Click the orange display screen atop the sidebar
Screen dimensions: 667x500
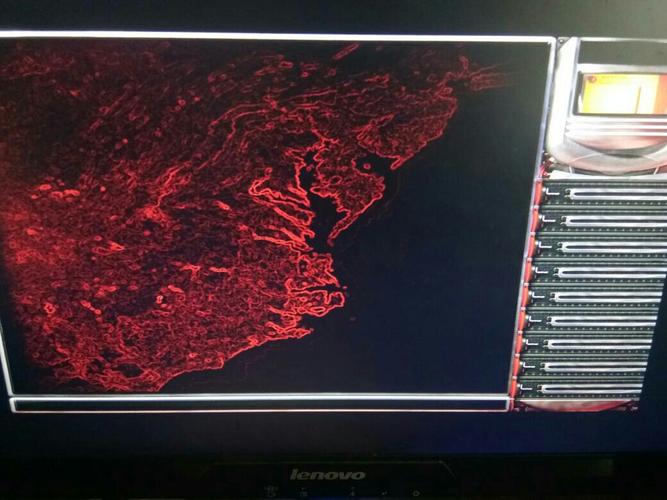622,92
